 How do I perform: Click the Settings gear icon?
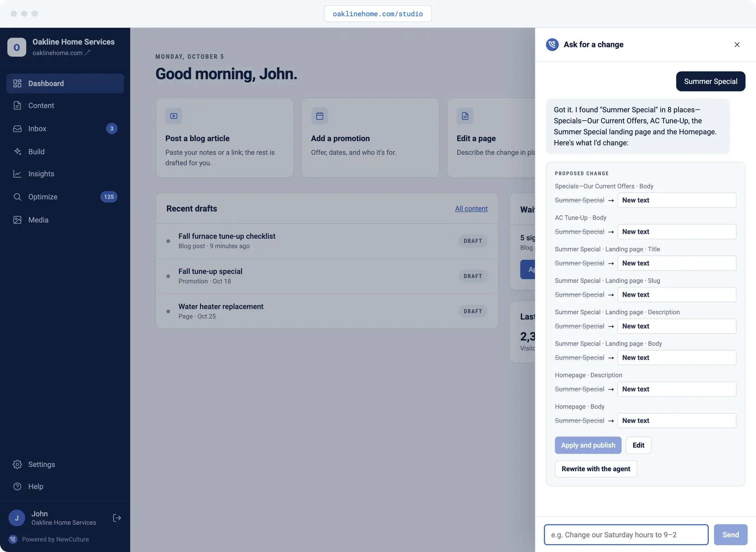coord(17,464)
